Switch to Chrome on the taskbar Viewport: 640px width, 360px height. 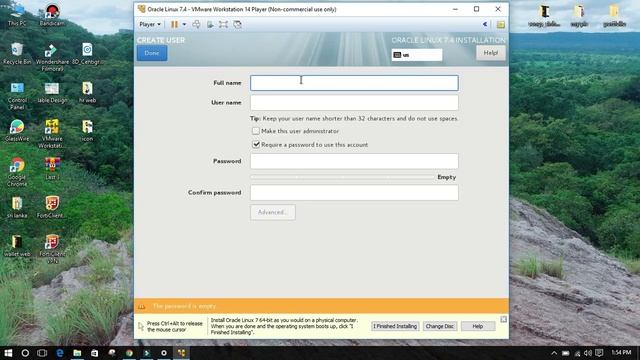(129, 353)
